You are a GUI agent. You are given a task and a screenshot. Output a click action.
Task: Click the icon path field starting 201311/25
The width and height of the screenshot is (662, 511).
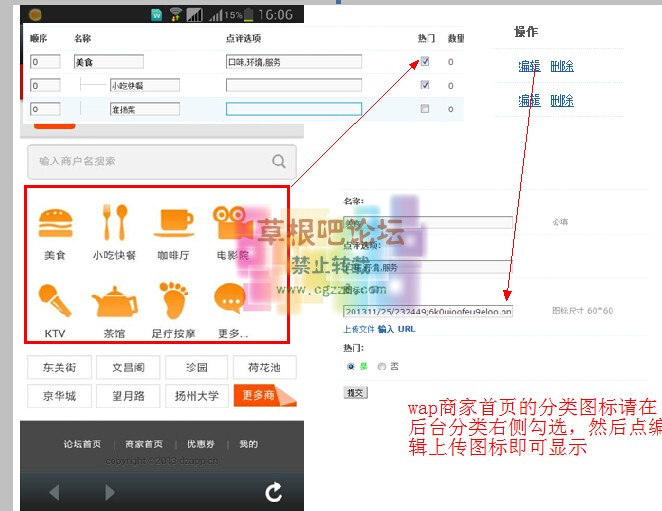[428, 311]
